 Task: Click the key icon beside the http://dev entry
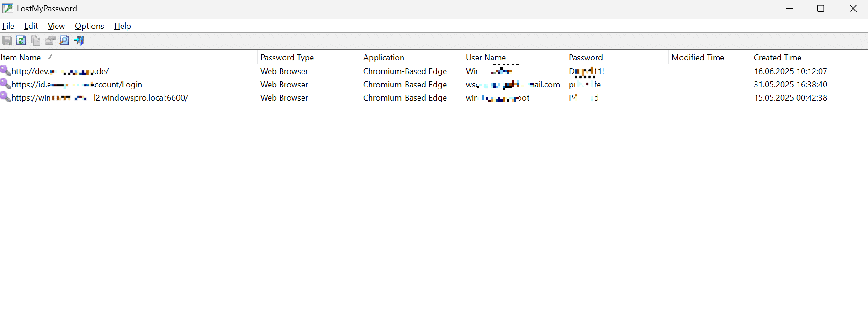pyautogui.click(x=5, y=71)
